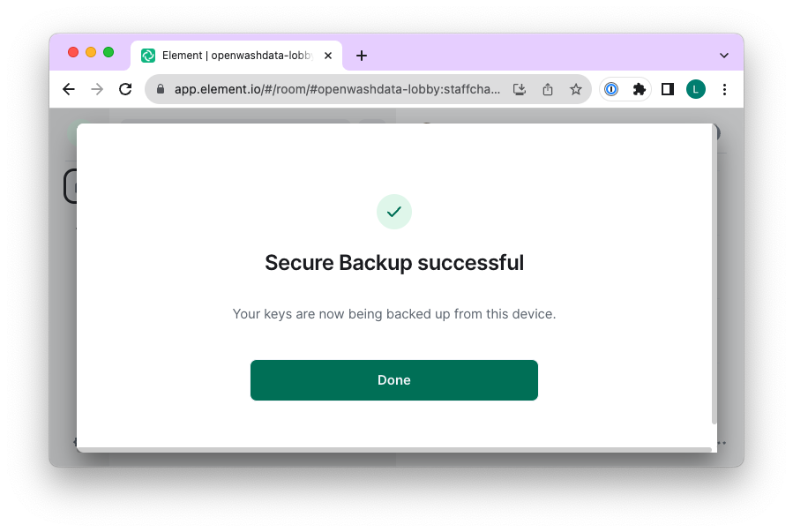Reload the Element page
Image resolution: width=793 pixels, height=532 pixels.
125,89
